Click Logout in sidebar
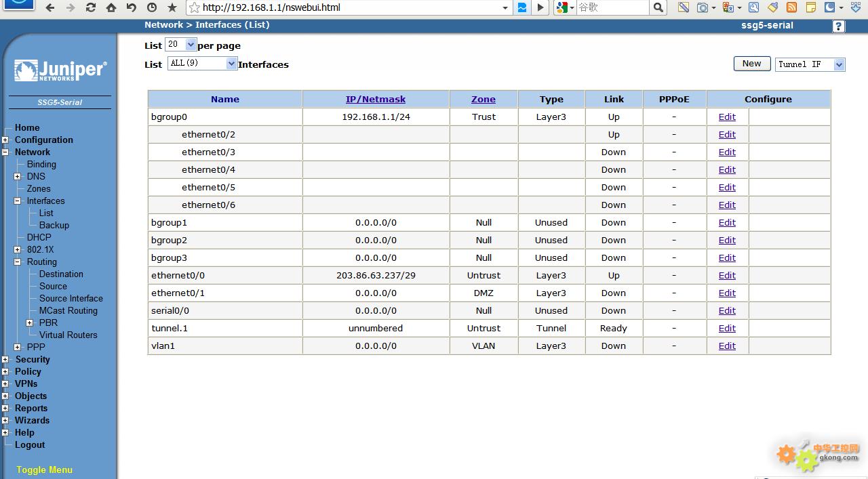The width and height of the screenshot is (868, 479). pyautogui.click(x=30, y=444)
